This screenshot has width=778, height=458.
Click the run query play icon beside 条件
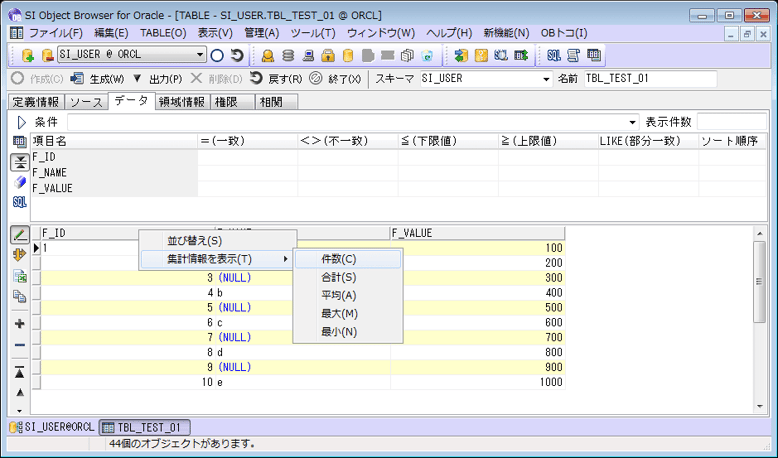(20, 122)
